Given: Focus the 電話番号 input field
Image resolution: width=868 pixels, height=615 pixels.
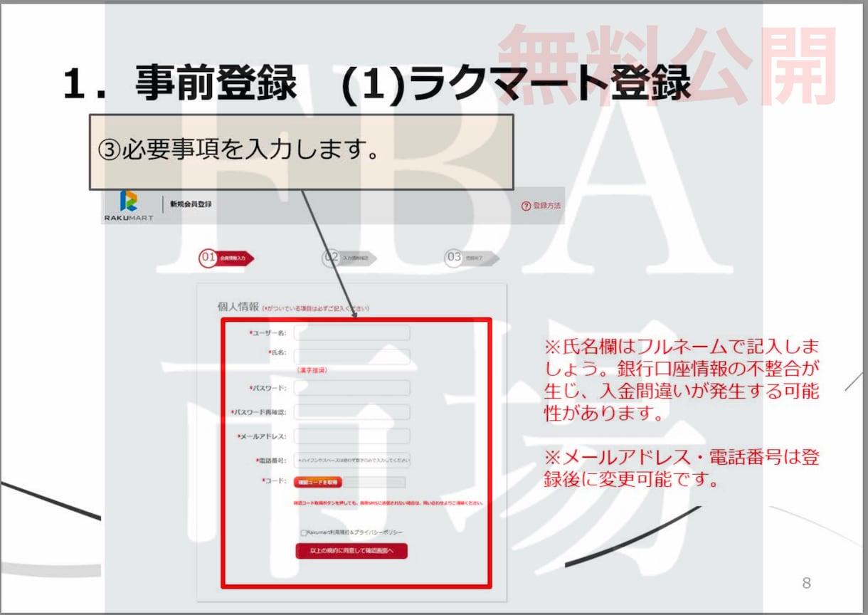Looking at the screenshot, I should coord(352,461).
